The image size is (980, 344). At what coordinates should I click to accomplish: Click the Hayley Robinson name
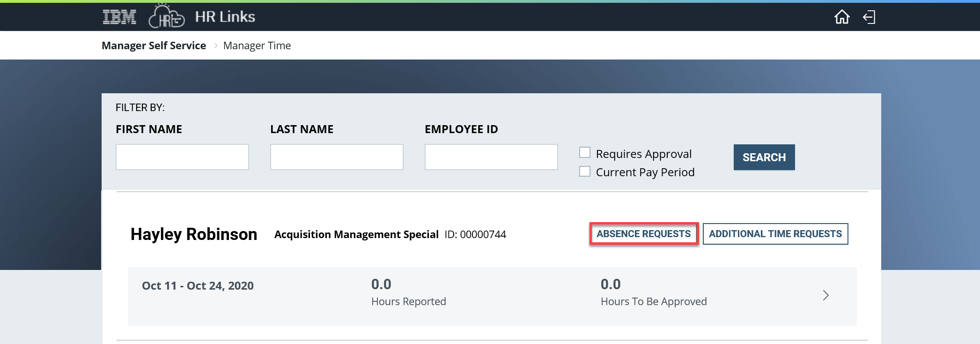[x=194, y=234]
